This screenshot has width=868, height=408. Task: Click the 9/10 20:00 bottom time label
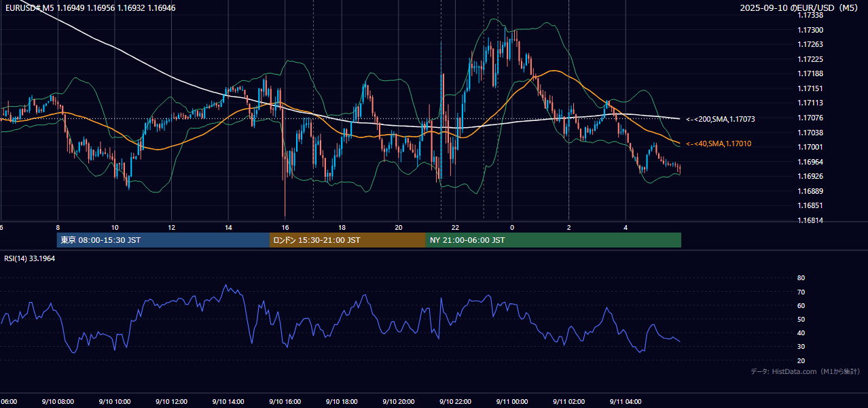tap(398, 402)
